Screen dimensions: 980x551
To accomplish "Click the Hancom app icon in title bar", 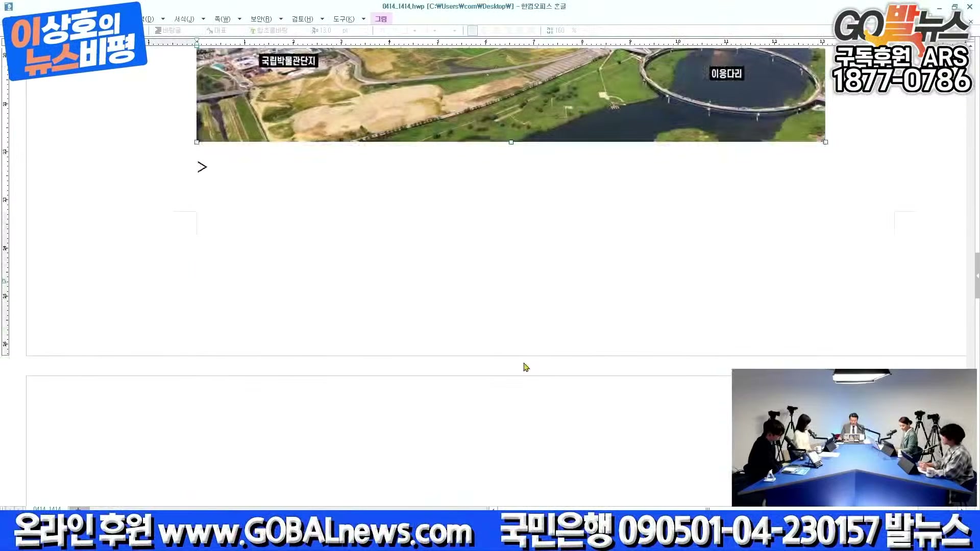I will click(x=8, y=7).
